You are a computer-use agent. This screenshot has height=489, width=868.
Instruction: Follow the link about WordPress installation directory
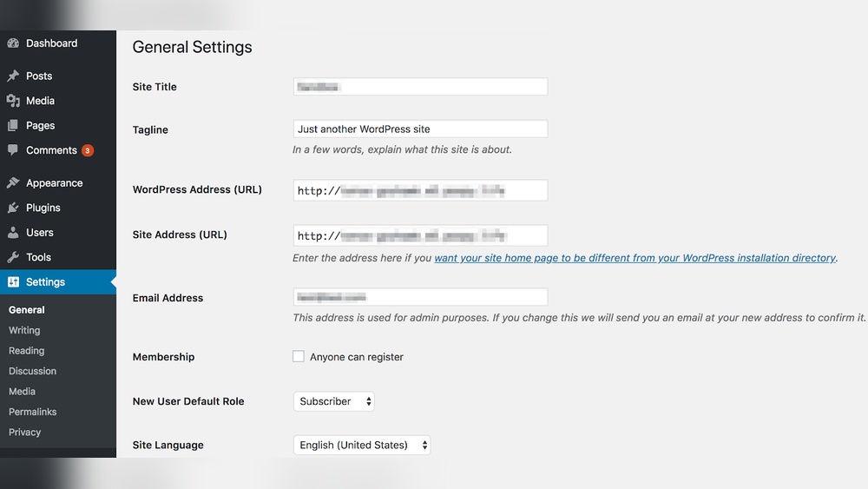635,258
